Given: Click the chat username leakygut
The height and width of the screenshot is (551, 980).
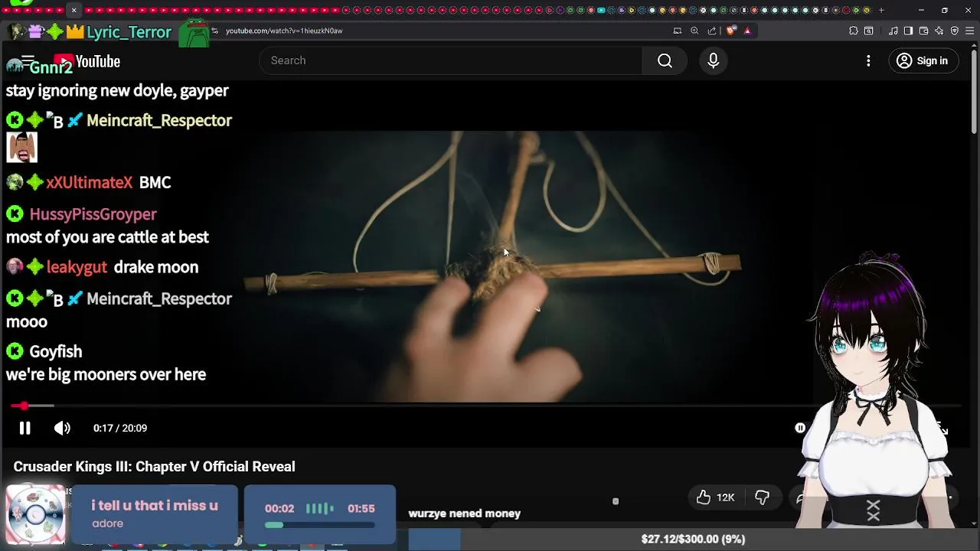Looking at the screenshot, I should coord(77,267).
